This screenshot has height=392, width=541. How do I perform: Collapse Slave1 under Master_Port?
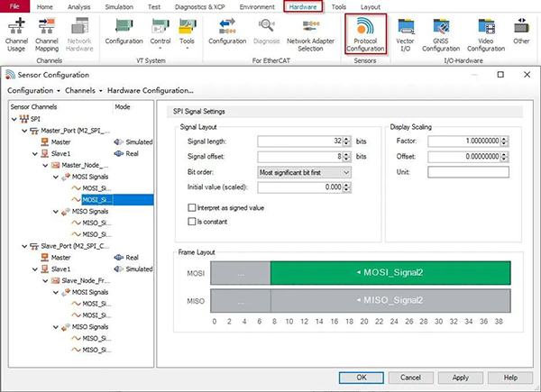[x=35, y=154]
